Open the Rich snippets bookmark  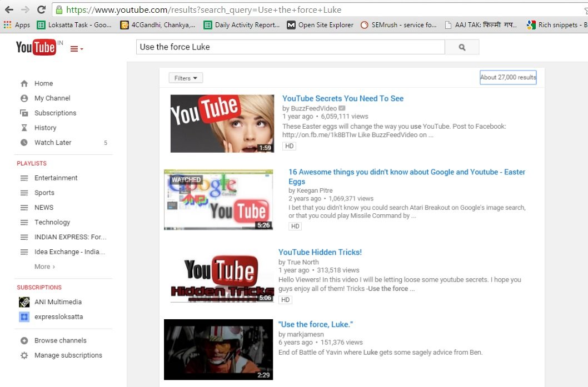(x=557, y=25)
